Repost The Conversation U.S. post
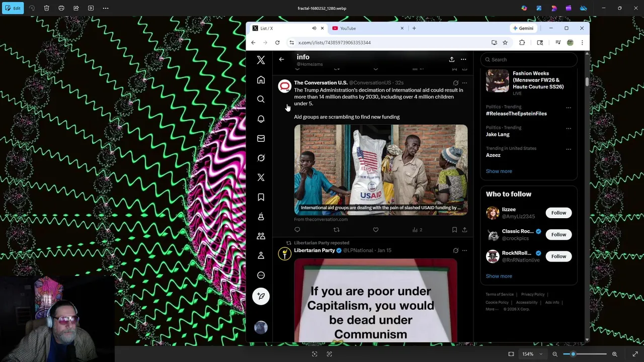This screenshot has height=362, width=644. click(x=337, y=230)
